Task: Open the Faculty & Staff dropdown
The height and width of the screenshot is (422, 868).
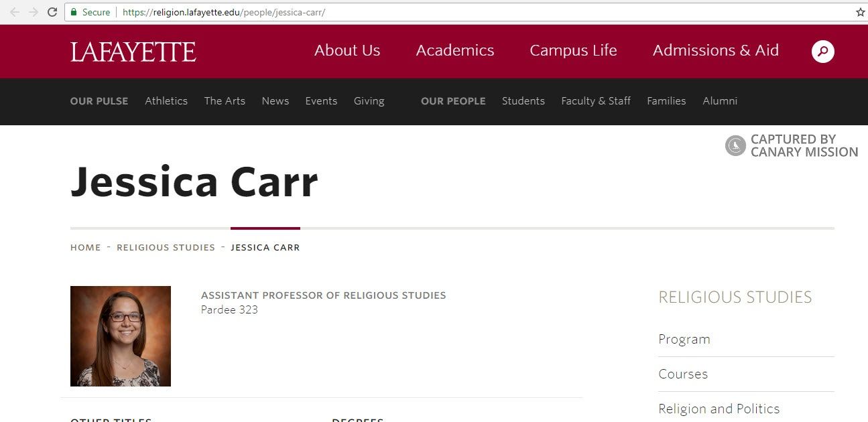Action: pos(595,101)
